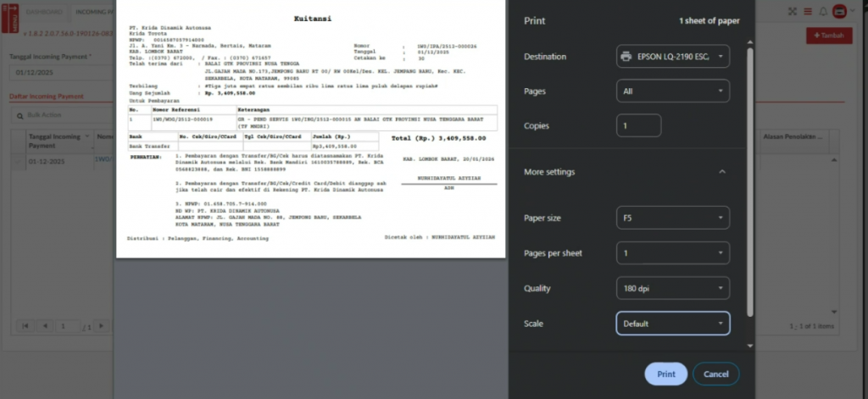
Task: Click the notification bell icon
Action: 824,12
